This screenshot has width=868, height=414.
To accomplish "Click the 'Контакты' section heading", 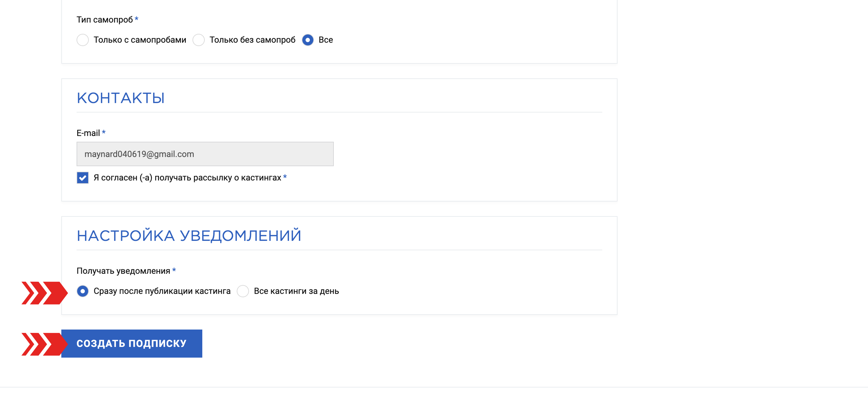I will click(x=121, y=98).
